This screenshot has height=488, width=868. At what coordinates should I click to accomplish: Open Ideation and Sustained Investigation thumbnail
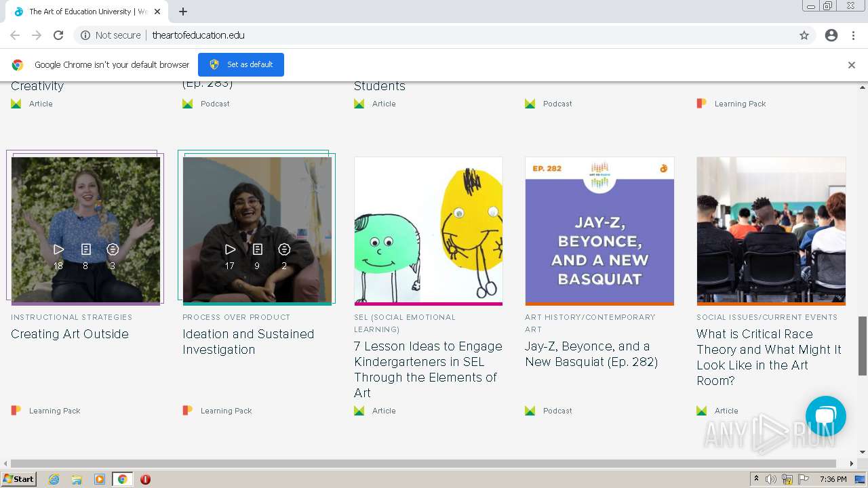click(x=257, y=230)
